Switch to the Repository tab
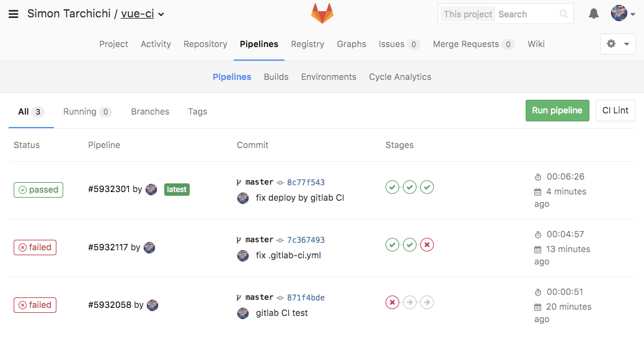 click(205, 44)
